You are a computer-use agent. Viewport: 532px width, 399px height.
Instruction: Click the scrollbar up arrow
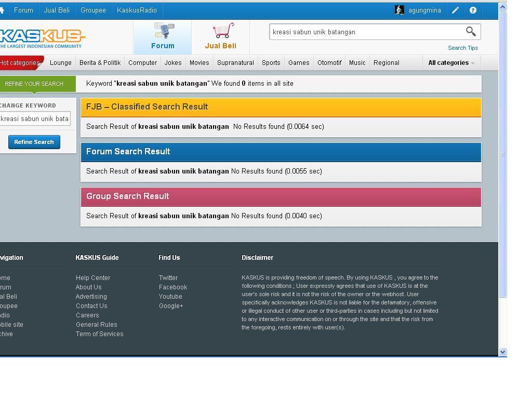502,6
